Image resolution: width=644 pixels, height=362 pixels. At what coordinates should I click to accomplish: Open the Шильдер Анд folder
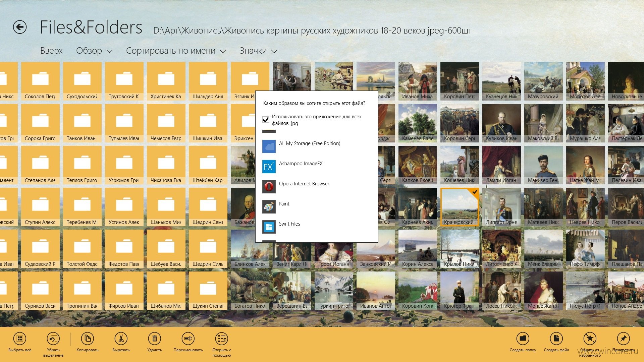(x=208, y=81)
